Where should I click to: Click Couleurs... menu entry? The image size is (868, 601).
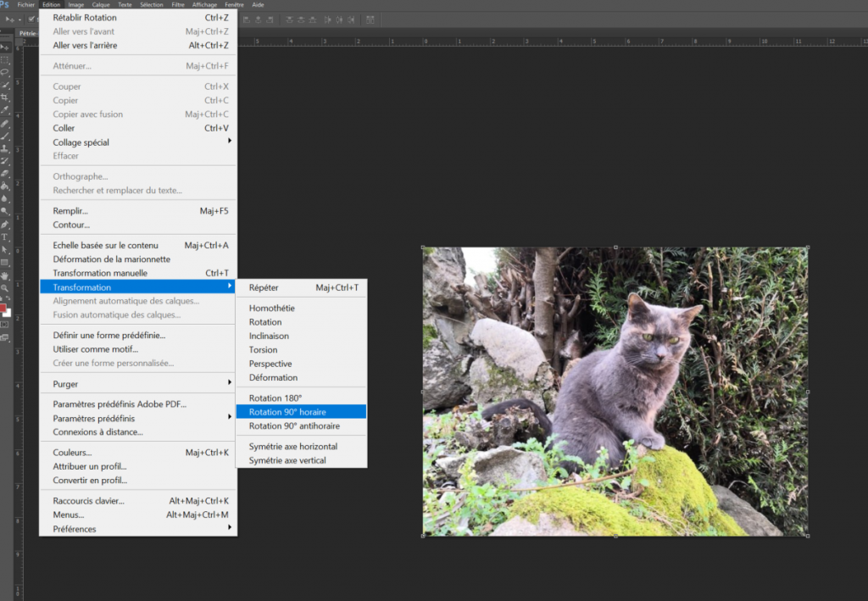coord(138,452)
